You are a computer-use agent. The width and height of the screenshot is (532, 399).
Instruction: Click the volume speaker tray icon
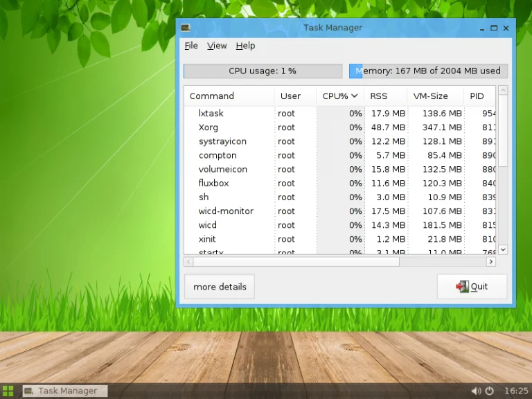[477, 391]
